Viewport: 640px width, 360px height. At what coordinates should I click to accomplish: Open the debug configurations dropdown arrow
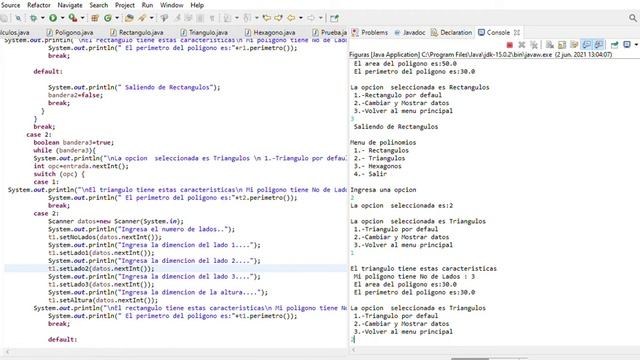pos(42,18)
